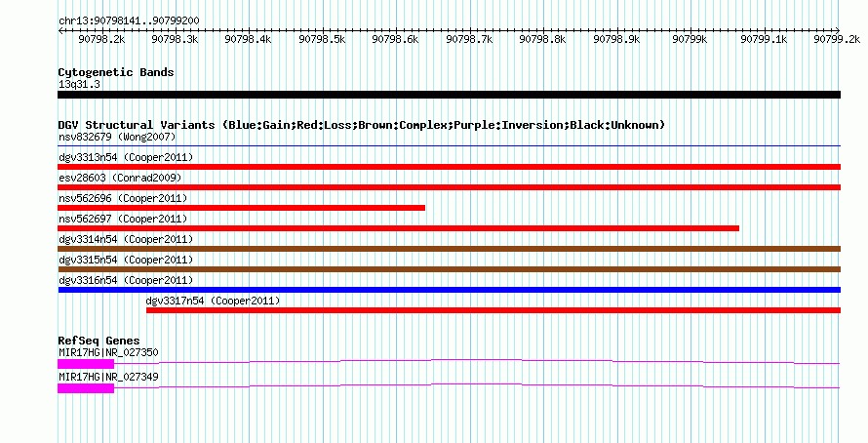
Task: Click ruler position 90799.1k
Action: point(764,39)
